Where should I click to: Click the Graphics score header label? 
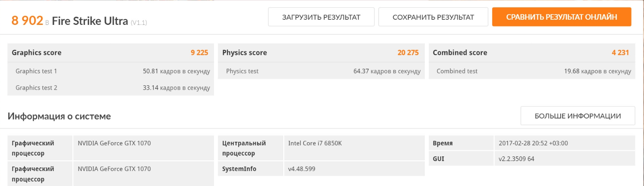point(36,53)
